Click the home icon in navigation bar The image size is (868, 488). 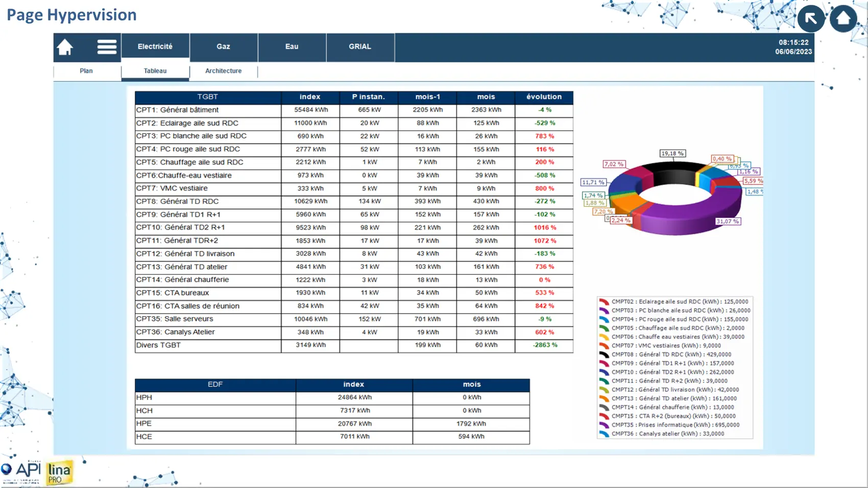[65, 47]
